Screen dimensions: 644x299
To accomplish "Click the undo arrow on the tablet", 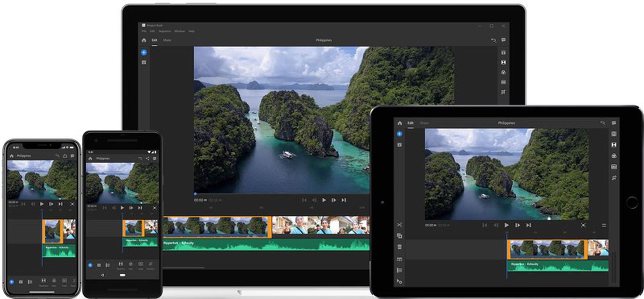I will coord(603,123).
